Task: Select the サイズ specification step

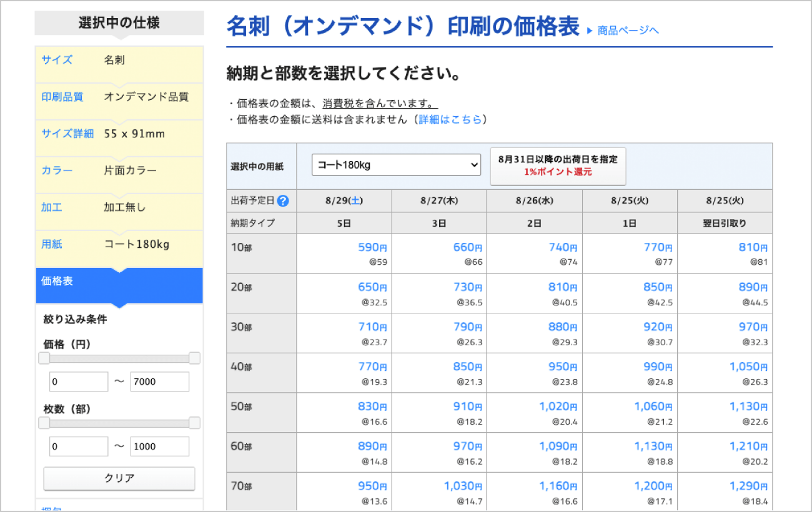Action: point(119,64)
